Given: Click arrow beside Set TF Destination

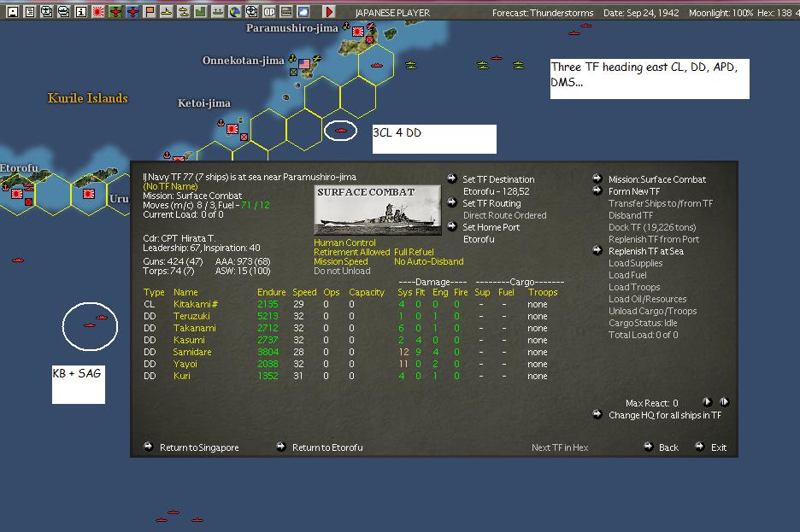Looking at the screenshot, I should click(x=452, y=178).
